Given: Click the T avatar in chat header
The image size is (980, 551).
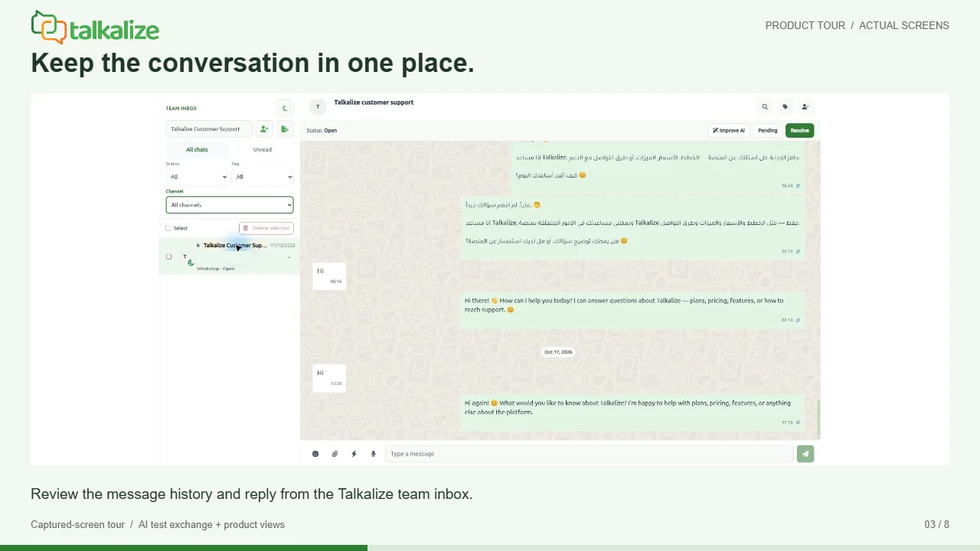Looking at the screenshot, I should [x=318, y=107].
